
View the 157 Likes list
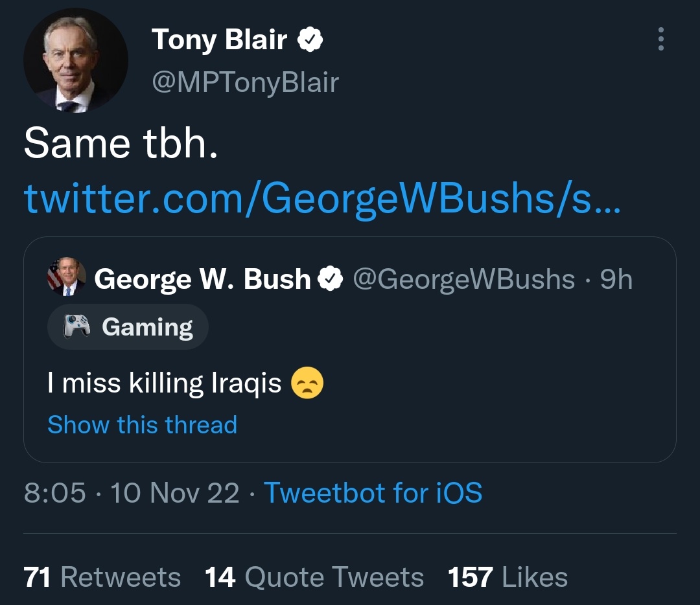[507, 577]
